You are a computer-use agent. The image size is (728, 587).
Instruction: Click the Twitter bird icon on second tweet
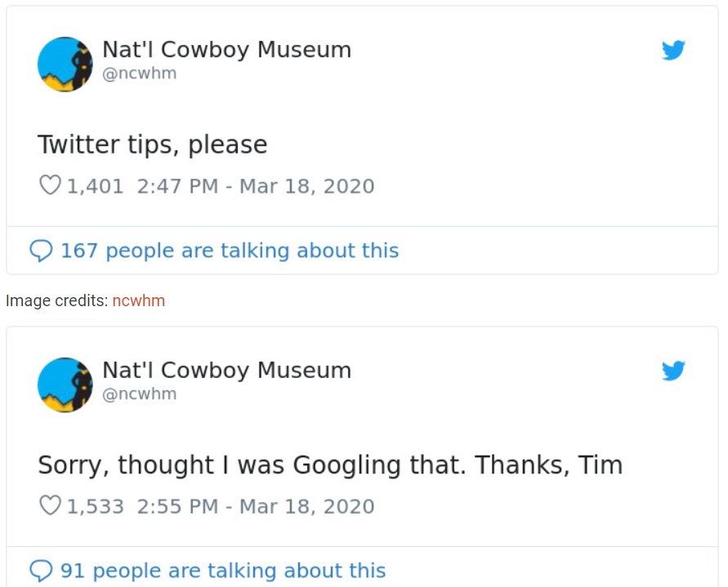[x=673, y=371]
